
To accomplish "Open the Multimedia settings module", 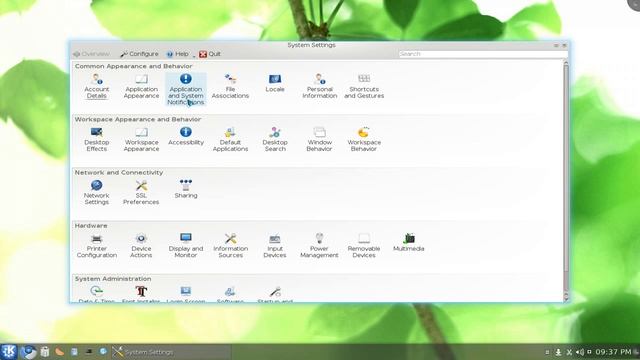I will 409,242.
